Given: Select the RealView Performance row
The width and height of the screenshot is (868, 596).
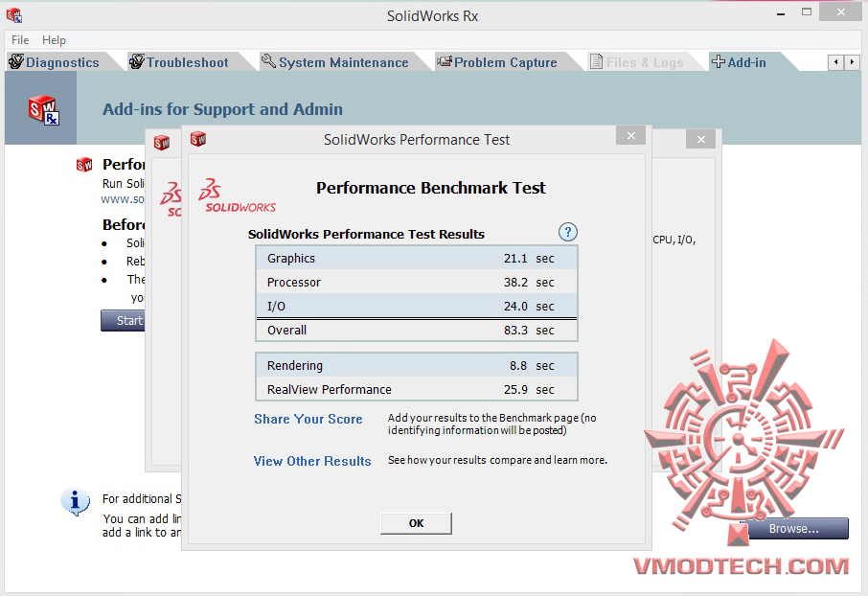Looking at the screenshot, I should (417, 389).
